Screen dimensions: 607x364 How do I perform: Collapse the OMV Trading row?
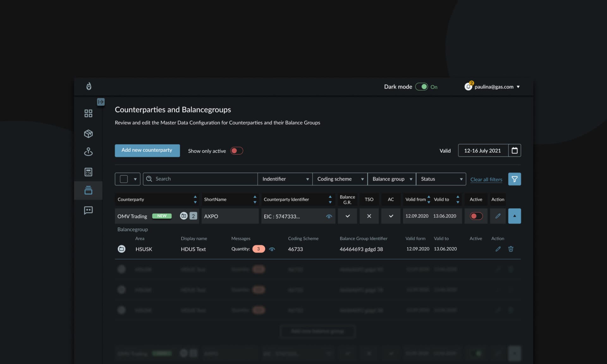pos(514,216)
